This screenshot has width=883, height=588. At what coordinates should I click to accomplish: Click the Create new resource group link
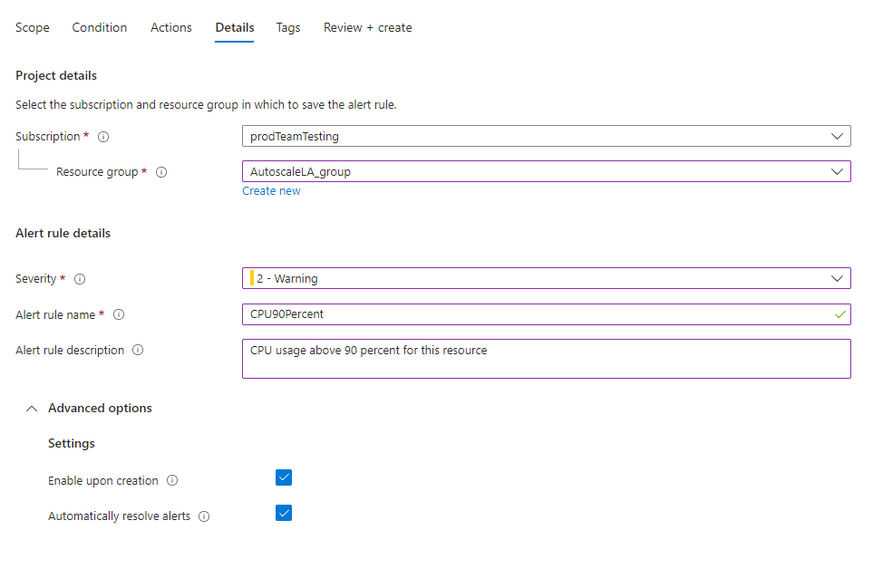coord(271,191)
